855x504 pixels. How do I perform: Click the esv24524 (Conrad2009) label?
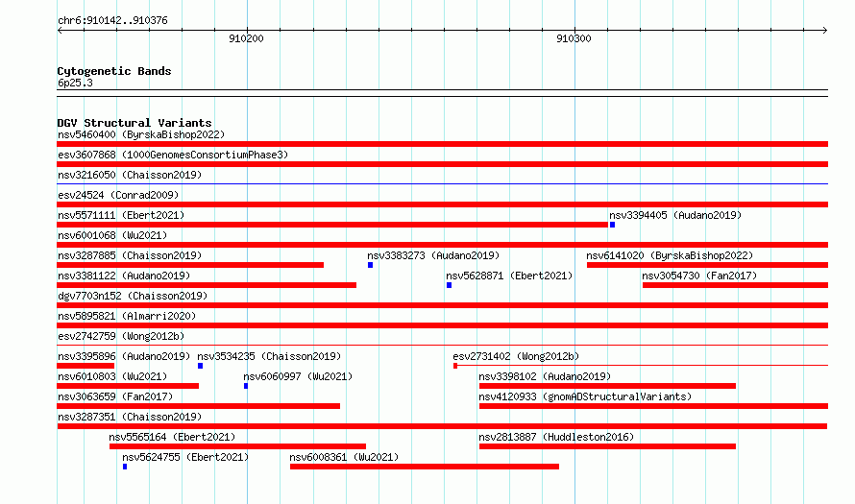pyautogui.click(x=118, y=195)
